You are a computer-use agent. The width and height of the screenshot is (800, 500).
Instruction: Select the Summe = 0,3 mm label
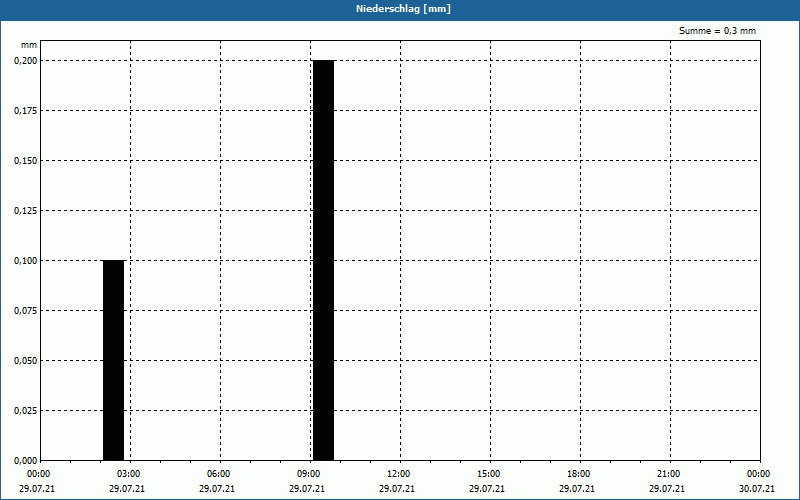(717, 31)
